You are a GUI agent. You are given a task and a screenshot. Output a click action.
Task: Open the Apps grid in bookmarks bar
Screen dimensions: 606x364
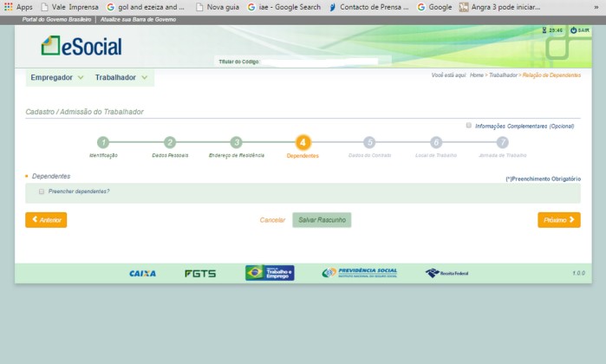pyautogui.click(x=18, y=7)
